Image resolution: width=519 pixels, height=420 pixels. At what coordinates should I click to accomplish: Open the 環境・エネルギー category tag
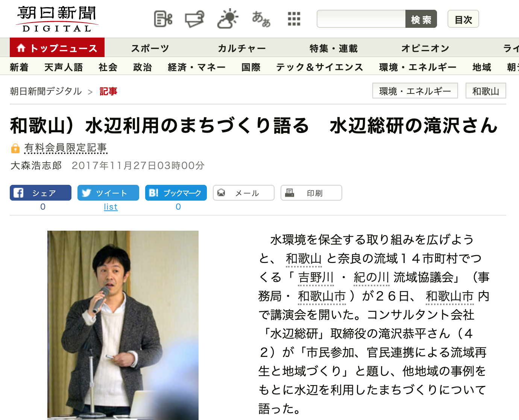[x=415, y=91]
